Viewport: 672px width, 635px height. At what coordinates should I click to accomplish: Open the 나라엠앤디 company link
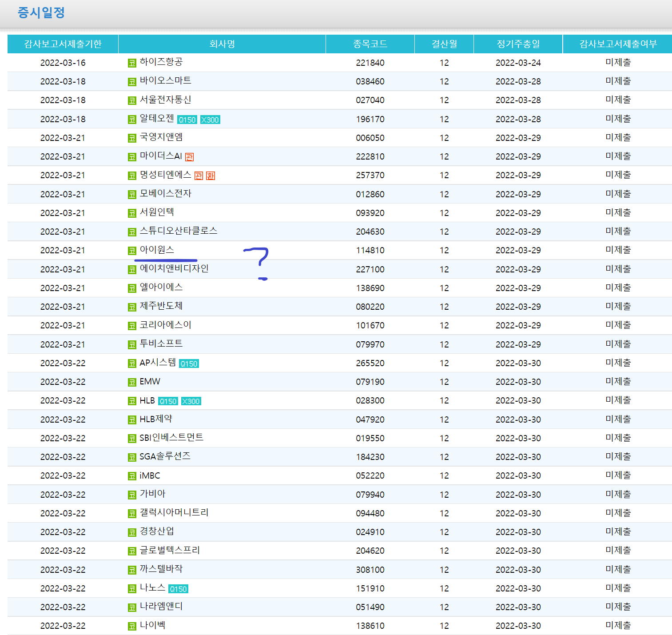coord(161,606)
